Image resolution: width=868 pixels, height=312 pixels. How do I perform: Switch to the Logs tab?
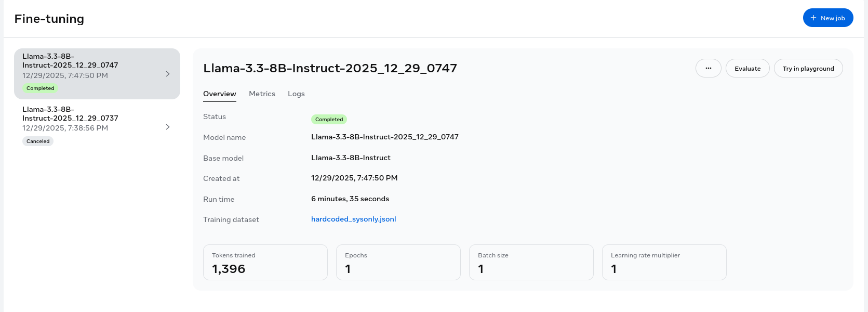pyautogui.click(x=296, y=94)
